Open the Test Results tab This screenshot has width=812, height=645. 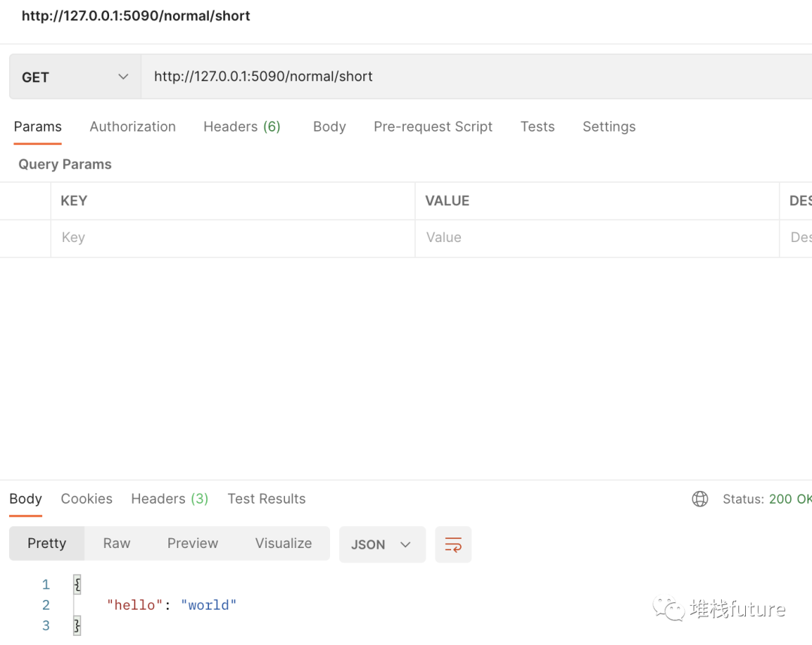click(266, 498)
